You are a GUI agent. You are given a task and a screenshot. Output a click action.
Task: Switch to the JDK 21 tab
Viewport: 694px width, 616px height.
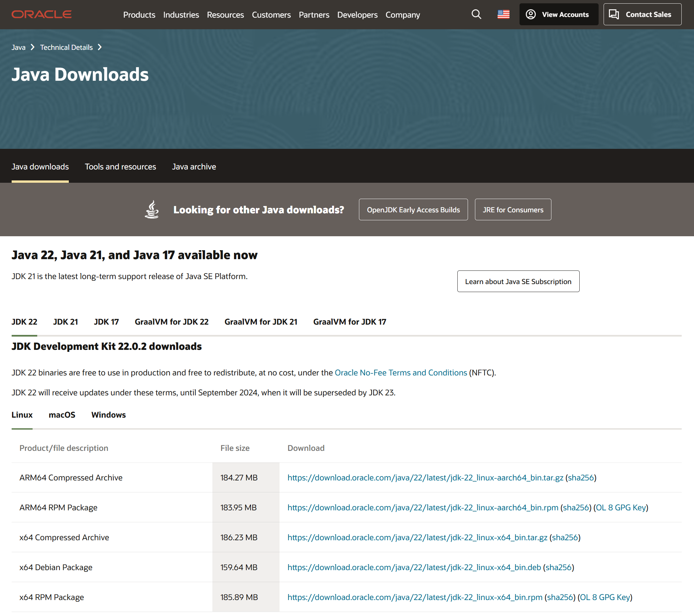click(x=65, y=321)
